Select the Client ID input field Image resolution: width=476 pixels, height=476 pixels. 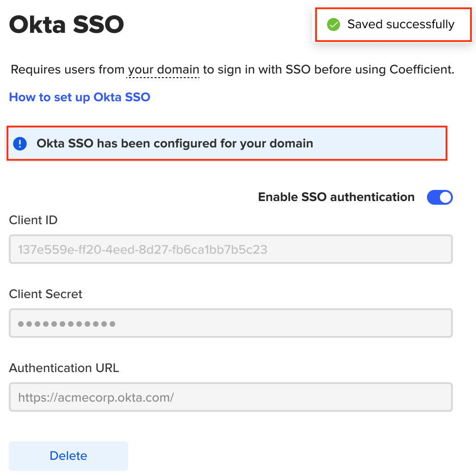(230, 249)
